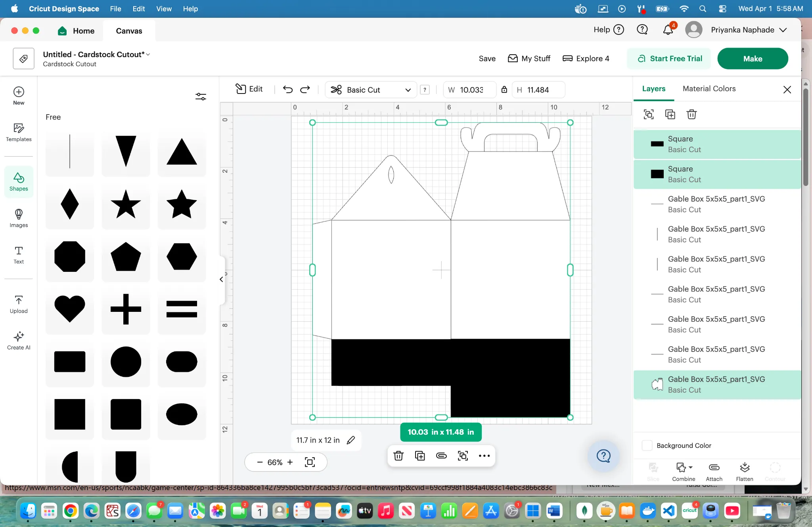Click the height H input field

538,90
